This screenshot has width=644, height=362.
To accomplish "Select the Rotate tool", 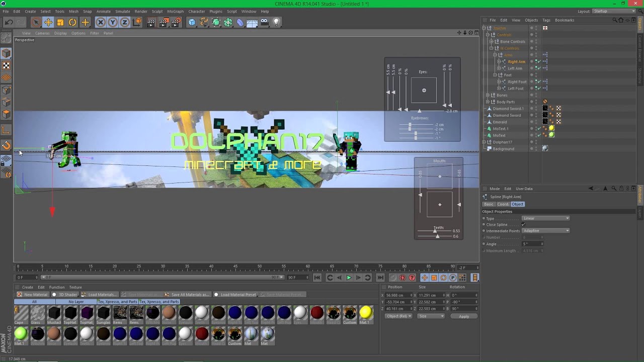I will tap(72, 22).
